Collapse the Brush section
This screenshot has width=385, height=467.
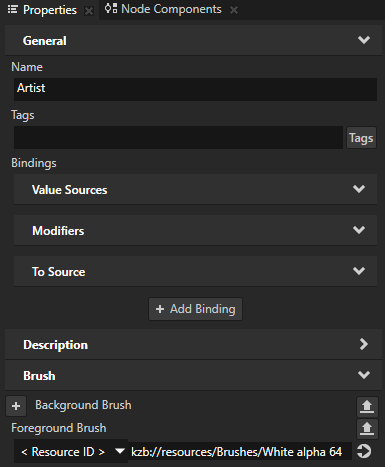[364, 375]
